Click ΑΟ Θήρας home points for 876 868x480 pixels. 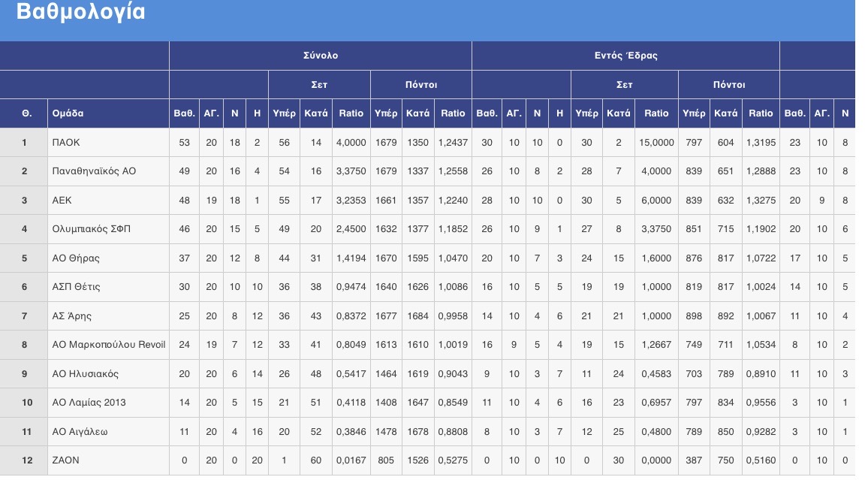(694, 258)
